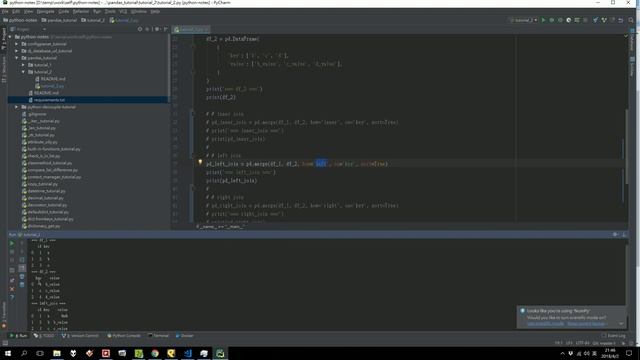Open the File menu

(x=5, y=11)
